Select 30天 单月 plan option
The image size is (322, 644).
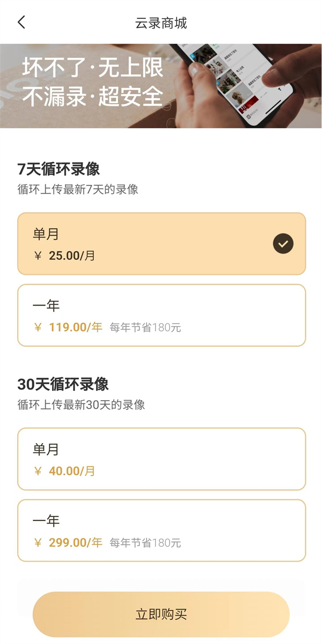pyautogui.click(x=161, y=459)
